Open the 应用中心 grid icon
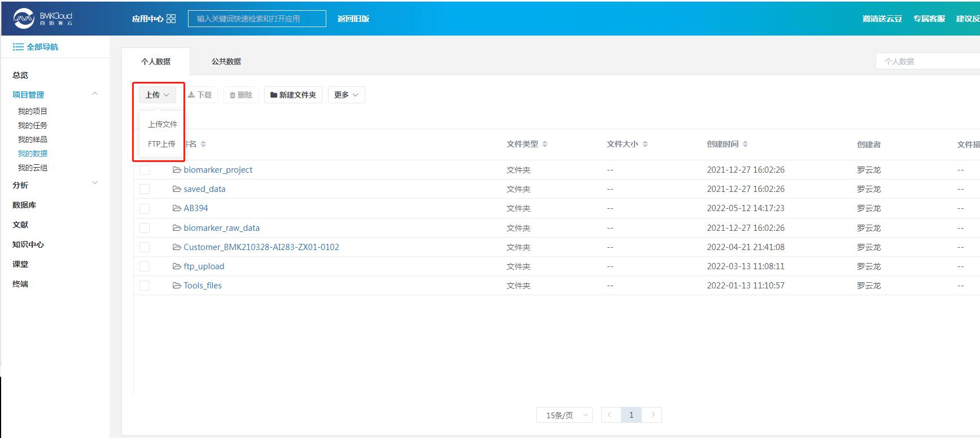 (x=171, y=19)
